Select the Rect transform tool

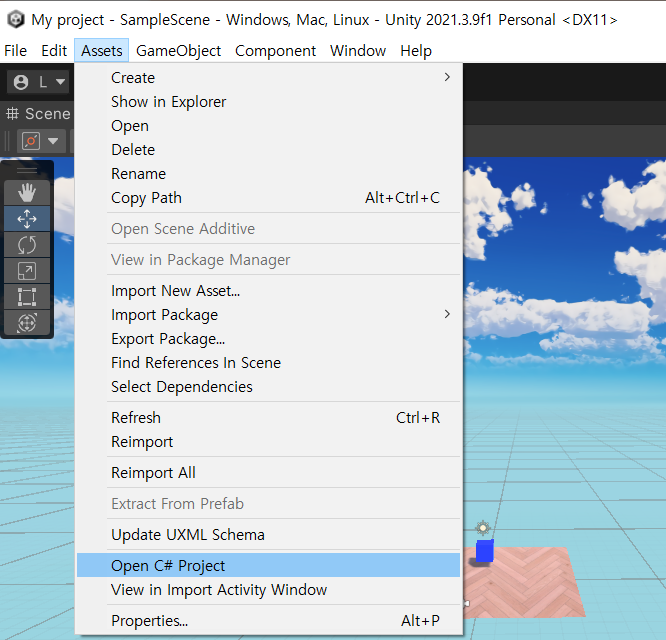[27, 297]
